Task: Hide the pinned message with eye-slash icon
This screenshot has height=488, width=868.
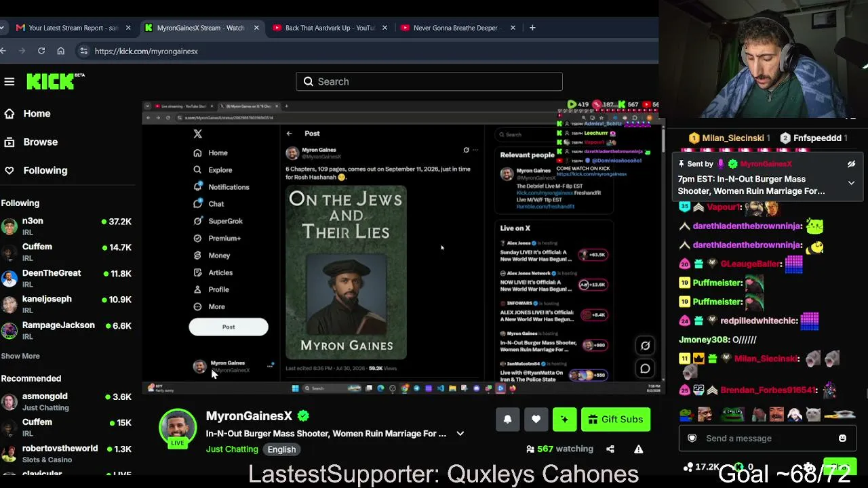Action: coord(851,164)
